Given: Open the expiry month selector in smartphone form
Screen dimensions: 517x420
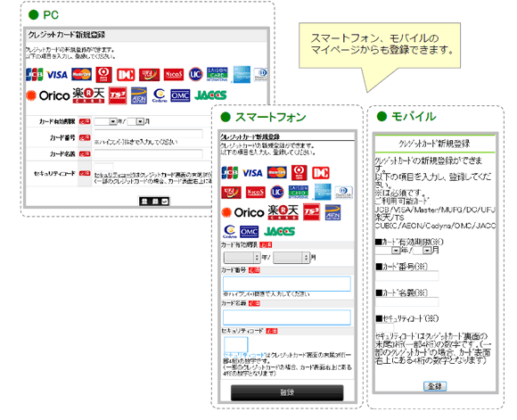Looking at the screenshot, I should tap(291, 258).
